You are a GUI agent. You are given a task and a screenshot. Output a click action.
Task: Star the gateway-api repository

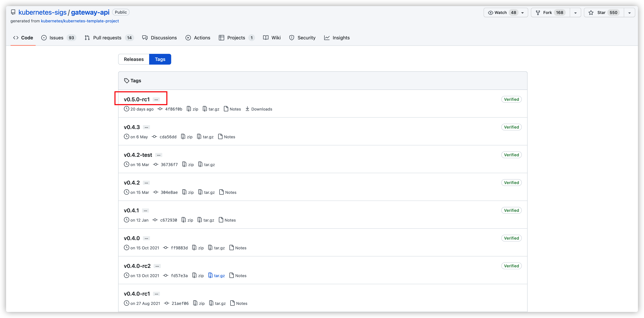coord(604,12)
